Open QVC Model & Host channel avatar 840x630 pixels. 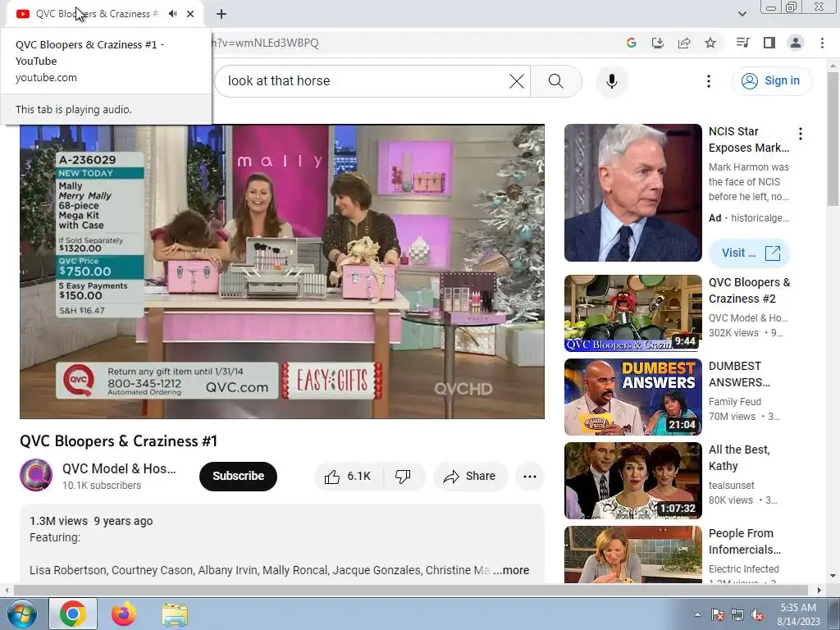[36, 475]
